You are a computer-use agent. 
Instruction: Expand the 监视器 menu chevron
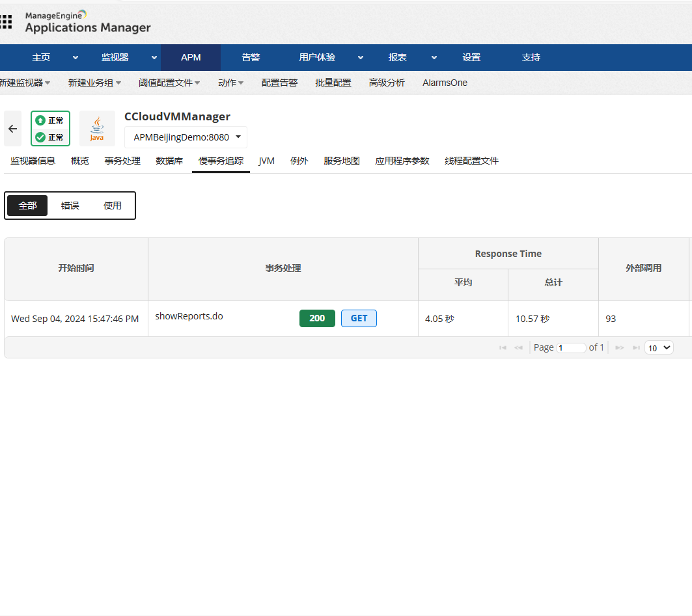pos(154,57)
